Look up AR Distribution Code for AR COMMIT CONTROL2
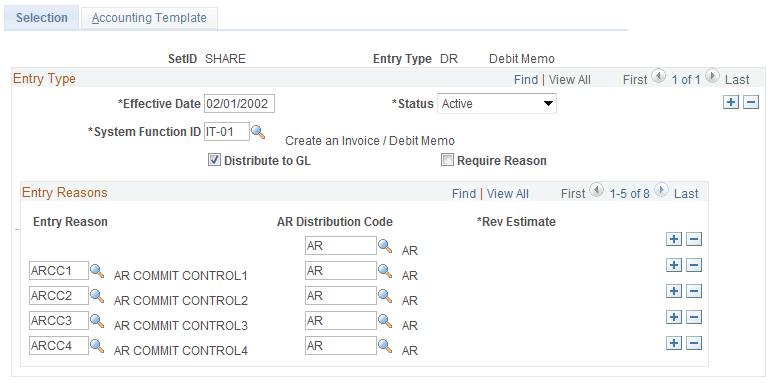This screenshot has width=775, height=383. click(385, 296)
